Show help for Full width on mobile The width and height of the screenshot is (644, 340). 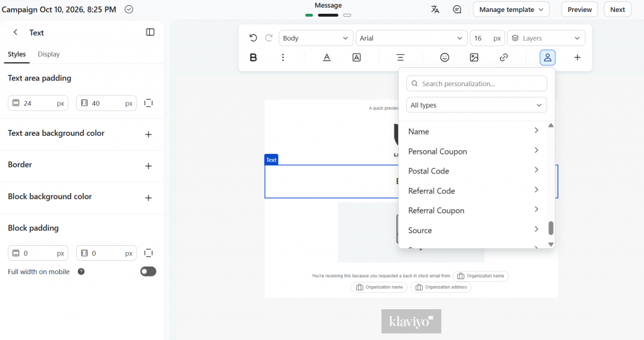pos(81,271)
